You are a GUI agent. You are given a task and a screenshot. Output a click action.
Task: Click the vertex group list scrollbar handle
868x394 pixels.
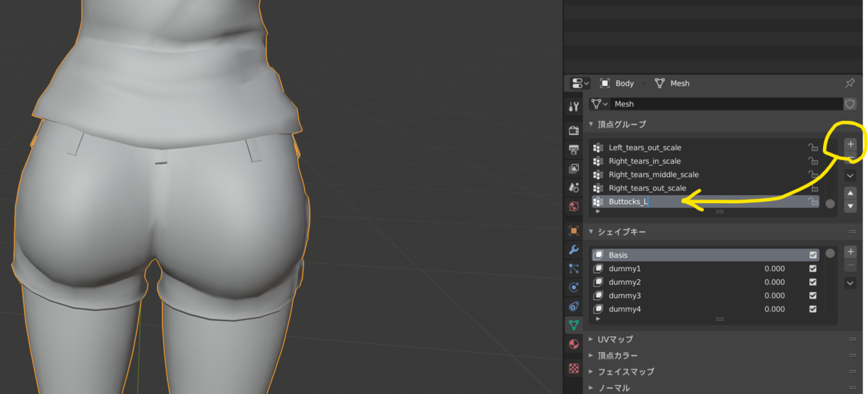(830, 204)
